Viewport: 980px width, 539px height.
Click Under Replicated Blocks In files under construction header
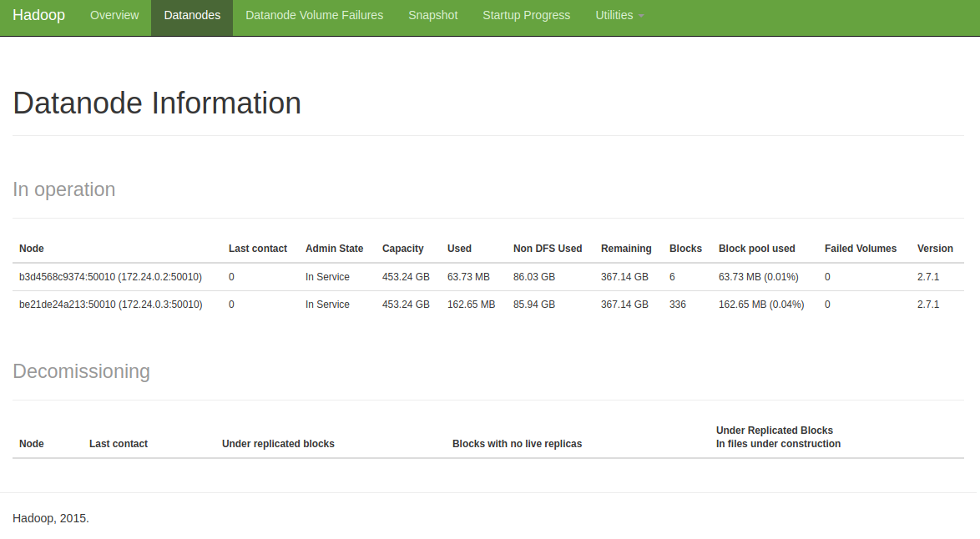(x=778, y=437)
